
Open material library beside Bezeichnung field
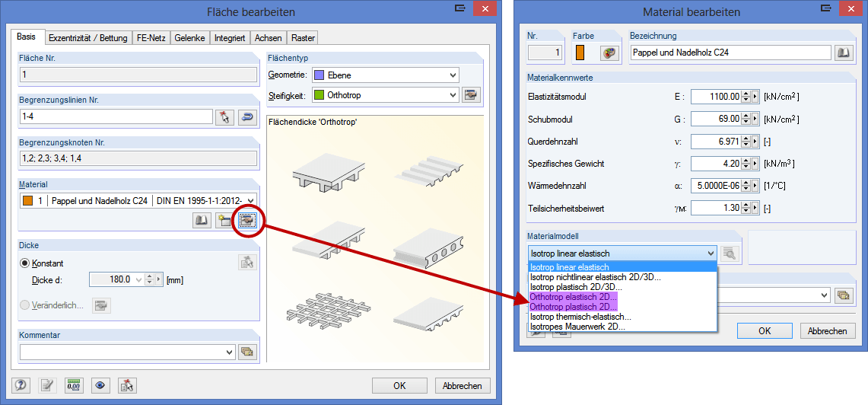point(843,53)
